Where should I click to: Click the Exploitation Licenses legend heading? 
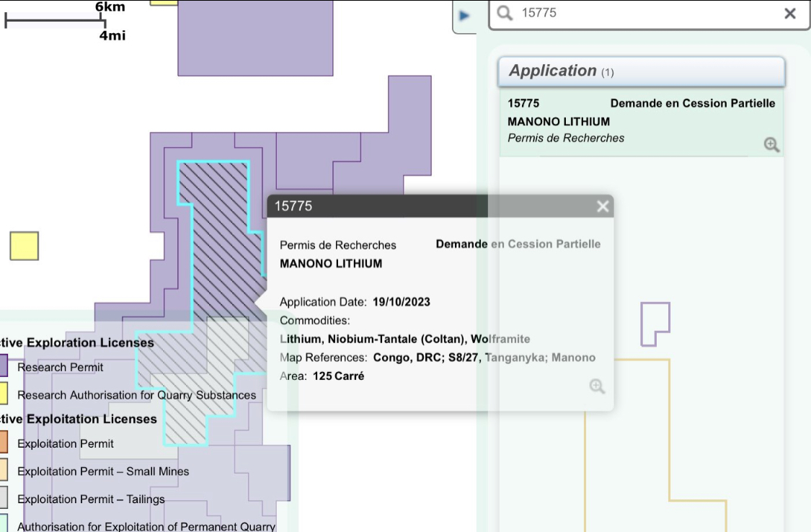(x=78, y=419)
